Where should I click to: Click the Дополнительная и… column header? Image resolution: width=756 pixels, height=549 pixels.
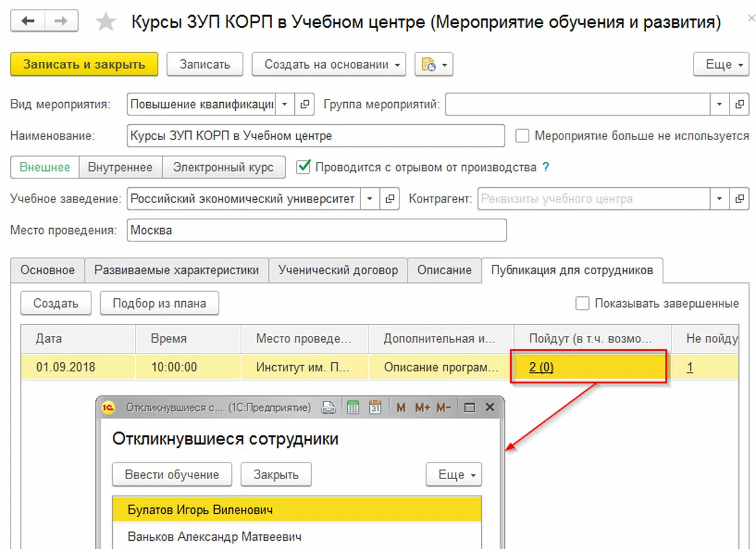pyautogui.click(x=442, y=338)
